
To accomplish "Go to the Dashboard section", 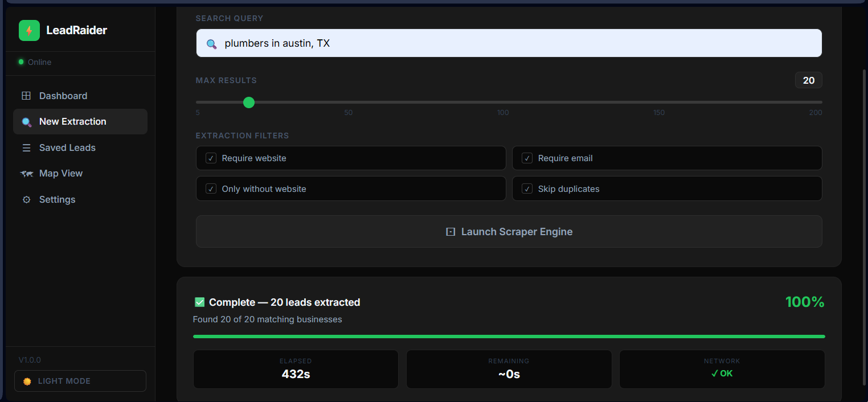I will 63,96.
